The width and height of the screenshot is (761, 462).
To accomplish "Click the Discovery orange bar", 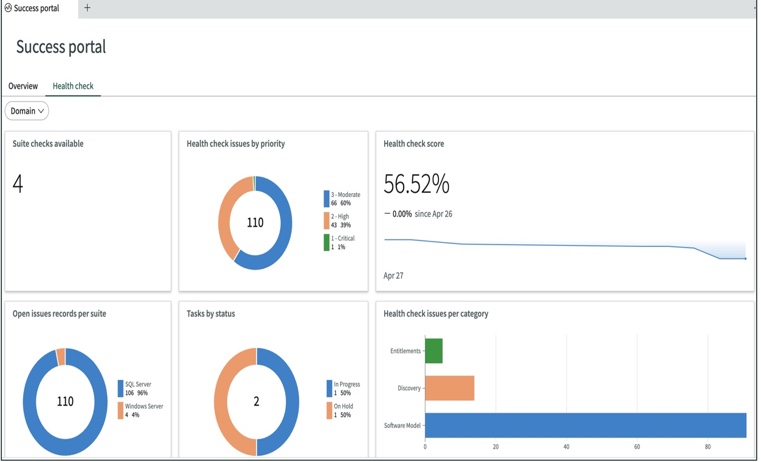I will (449, 388).
